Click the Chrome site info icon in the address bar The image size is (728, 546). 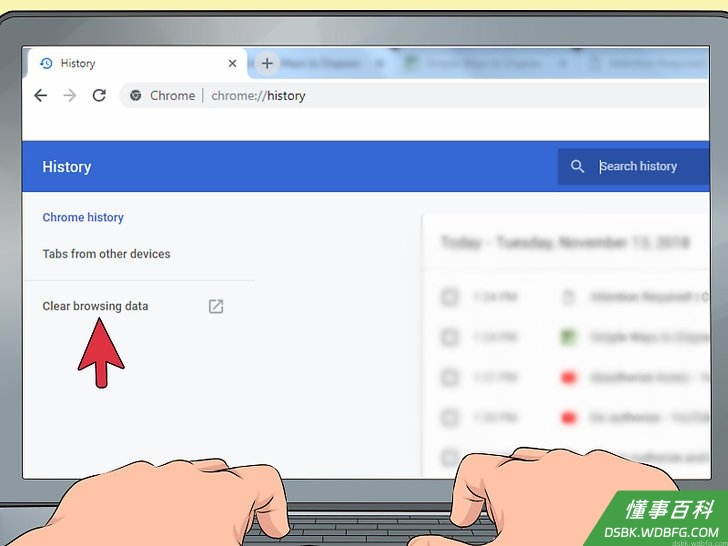point(136,96)
